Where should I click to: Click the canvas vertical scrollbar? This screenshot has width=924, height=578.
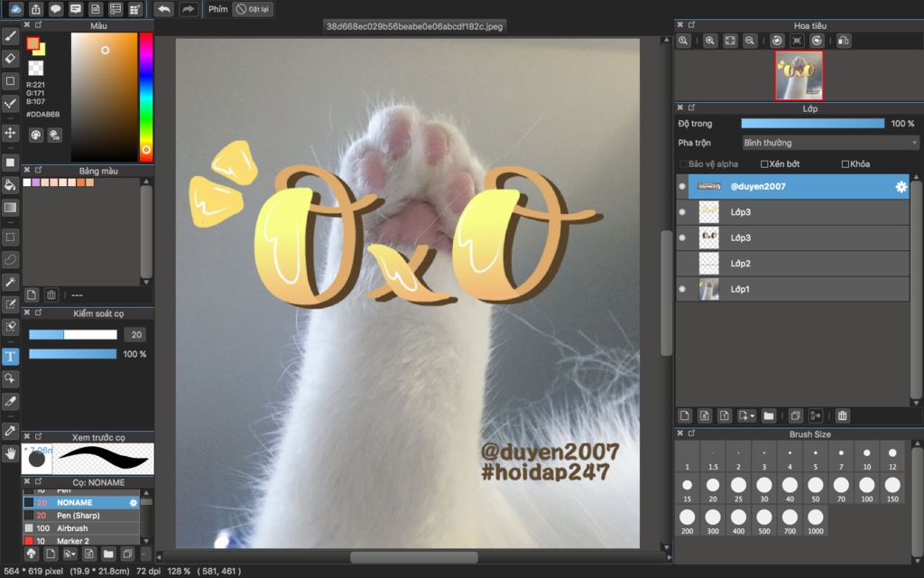667,294
